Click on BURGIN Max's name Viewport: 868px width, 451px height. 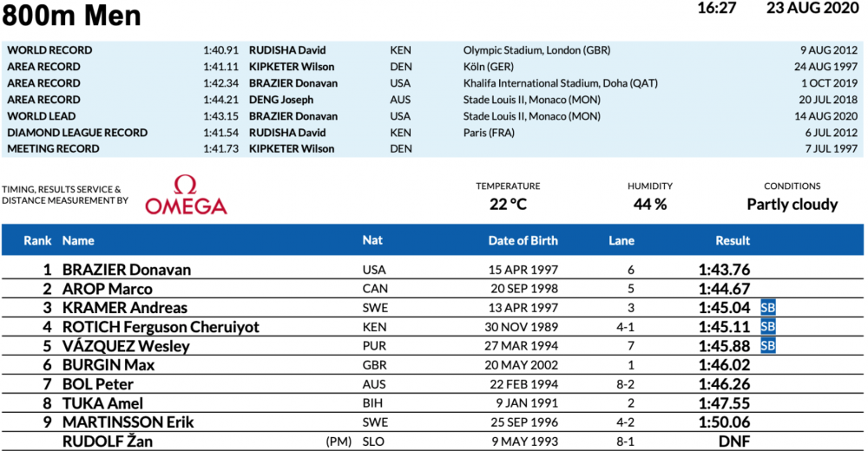[x=108, y=365]
